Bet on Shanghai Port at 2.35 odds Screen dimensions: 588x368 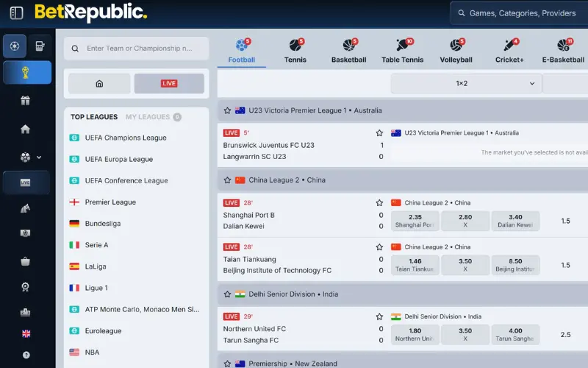tap(415, 221)
